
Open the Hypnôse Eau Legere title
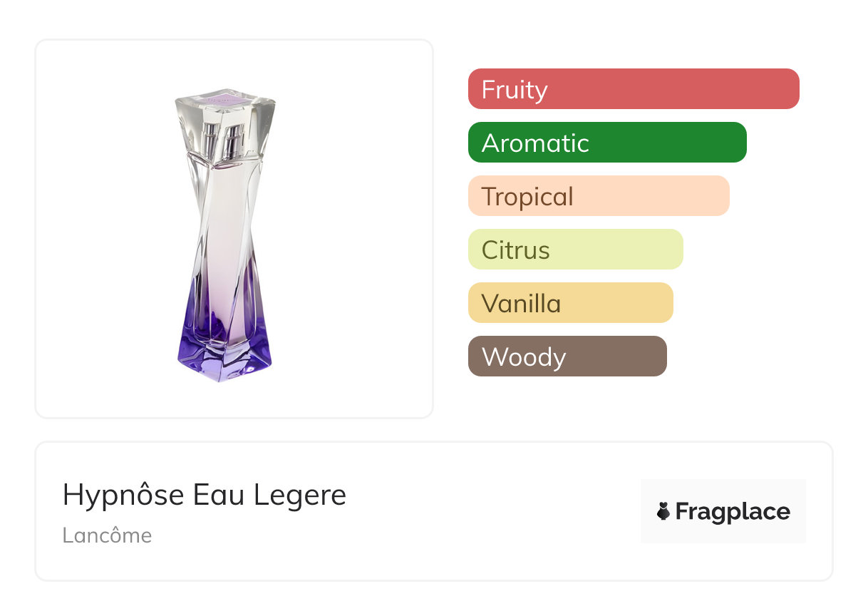(x=205, y=495)
